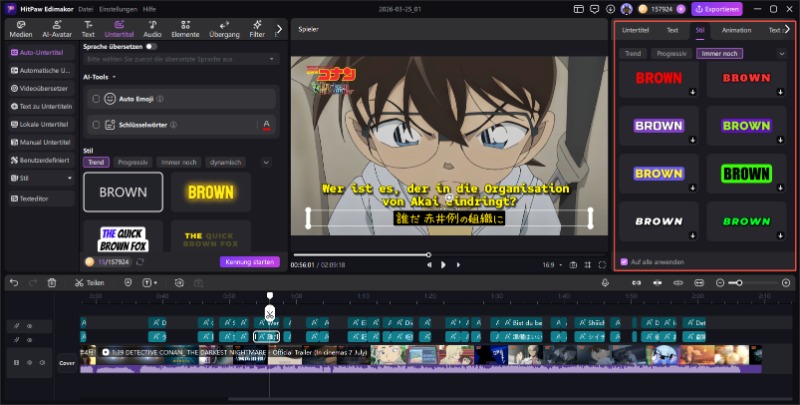The width and height of the screenshot is (800, 405).
Task: Redo action in timeline toolbar
Action: (33, 283)
